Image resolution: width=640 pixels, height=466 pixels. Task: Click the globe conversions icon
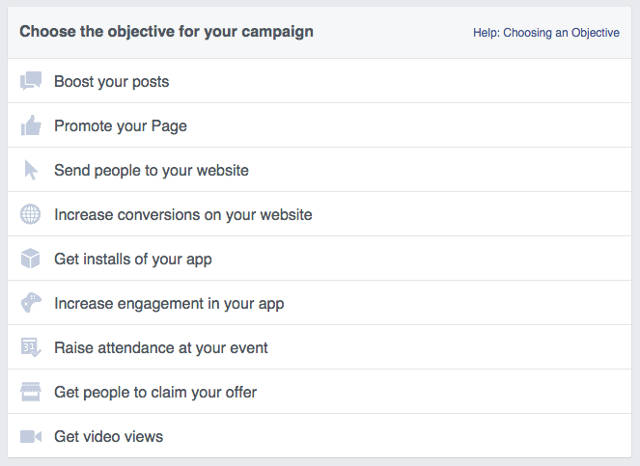[31, 214]
